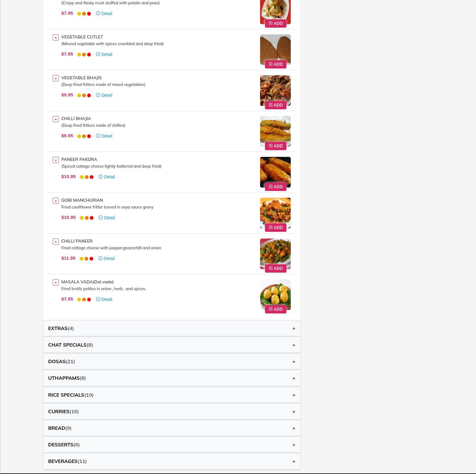Add Chilli Paneer to the order
Image resolution: width=476 pixels, height=474 pixels.
pyautogui.click(x=276, y=268)
